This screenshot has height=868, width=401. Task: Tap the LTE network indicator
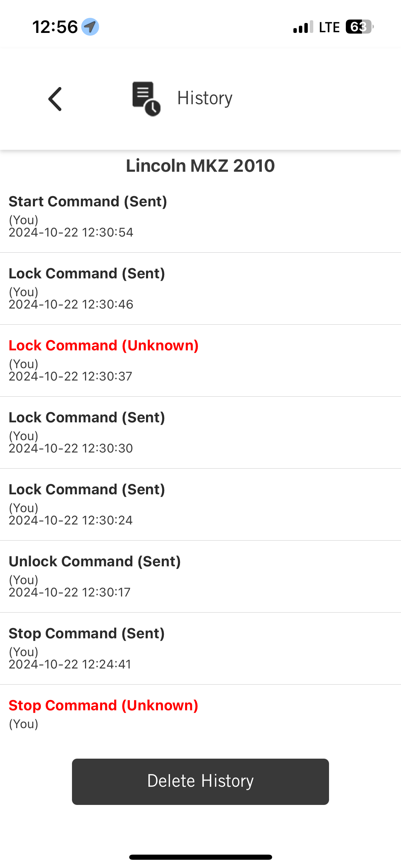pos(329,27)
